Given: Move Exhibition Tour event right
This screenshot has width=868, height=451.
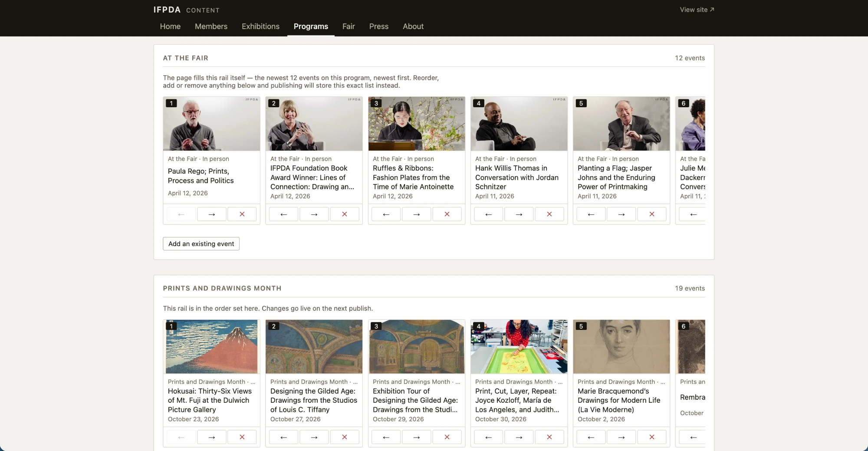Looking at the screenshot, I should 417,437.
